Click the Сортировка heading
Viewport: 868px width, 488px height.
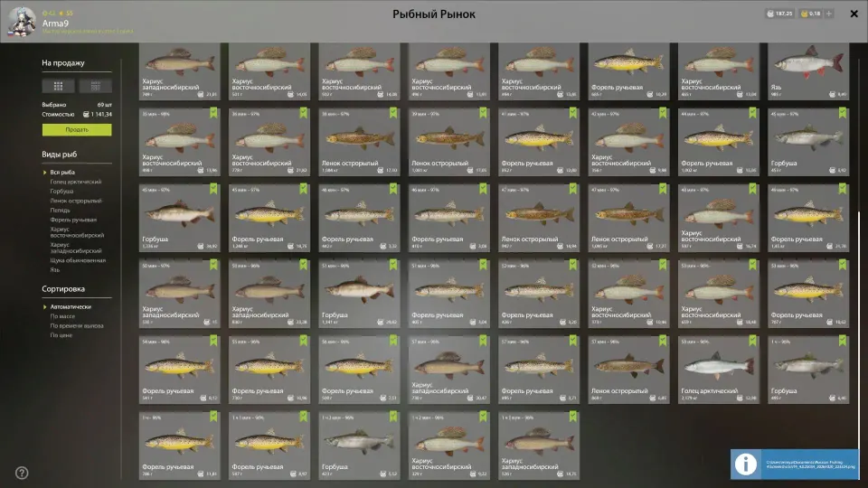tap(63, 288)
